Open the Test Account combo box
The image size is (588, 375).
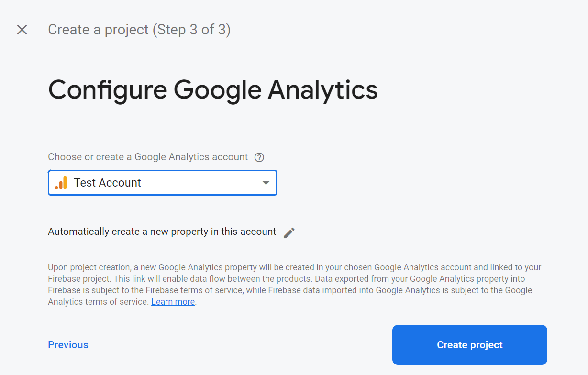(163, 183)
